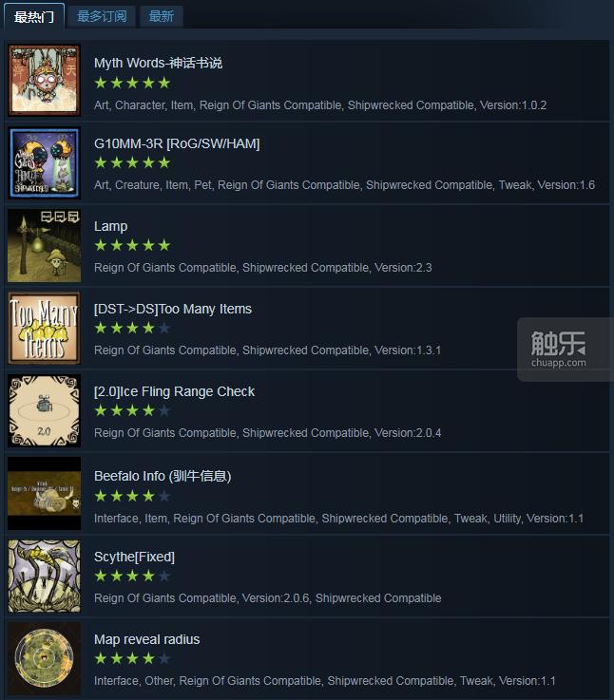The width and height of the screenshot is (614, 700).
Task: Select the 最热门 tab
Action: click(x=34, y=16)
